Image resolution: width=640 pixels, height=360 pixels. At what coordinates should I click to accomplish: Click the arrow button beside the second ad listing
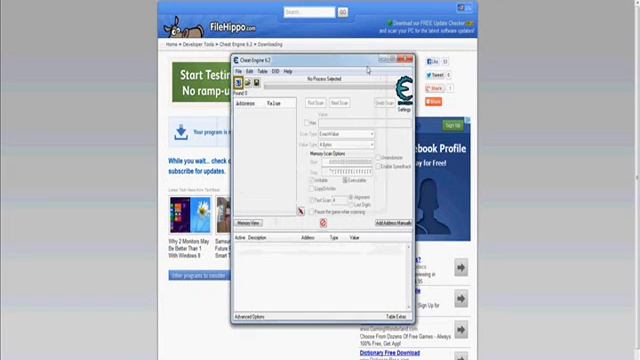(461, 299)
